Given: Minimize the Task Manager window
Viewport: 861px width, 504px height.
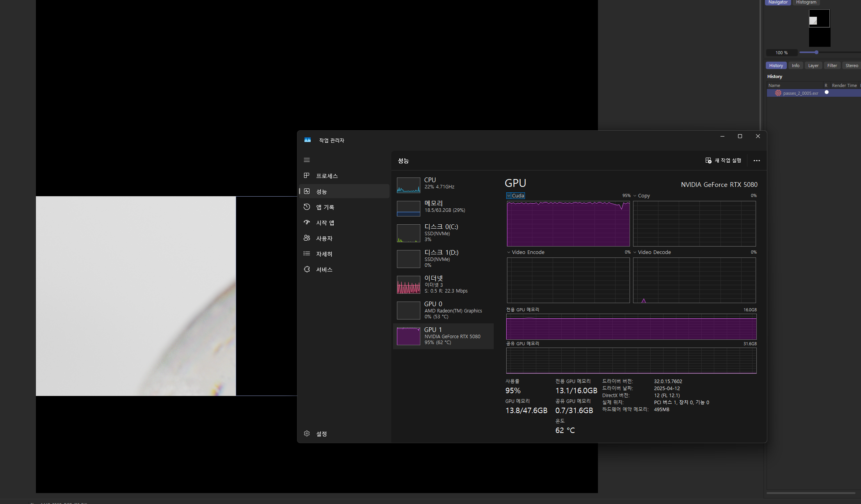Looking at the screenshot, I should coord(722,136).
